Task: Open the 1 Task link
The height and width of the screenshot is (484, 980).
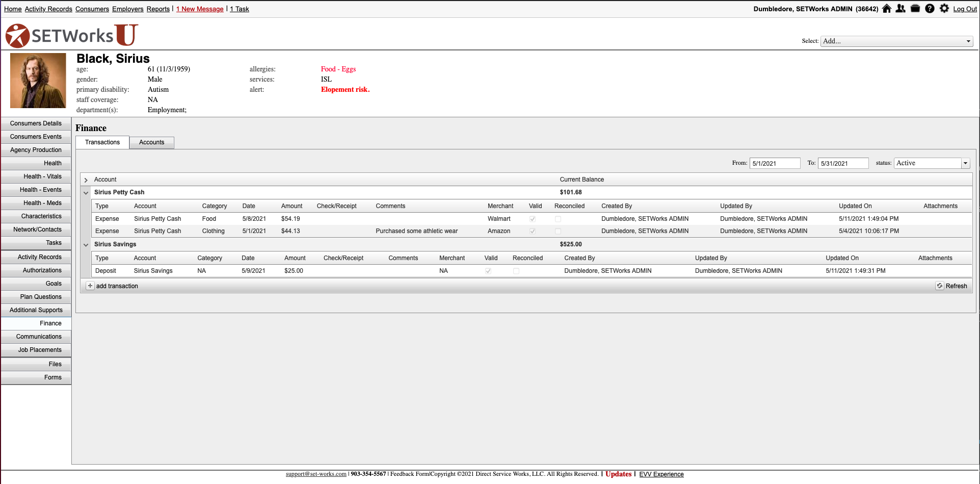Action: pos(240,9)
